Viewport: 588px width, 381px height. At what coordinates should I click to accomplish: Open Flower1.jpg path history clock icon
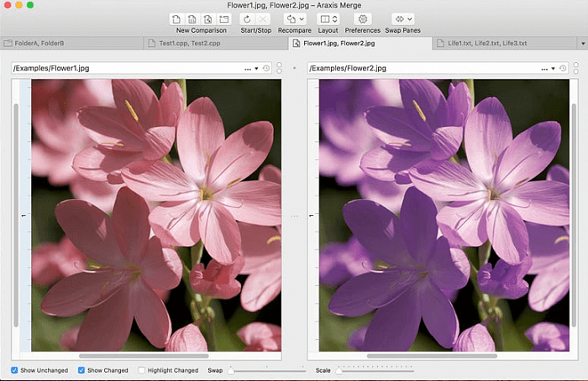pyautogui.click(x=266, y=68)
